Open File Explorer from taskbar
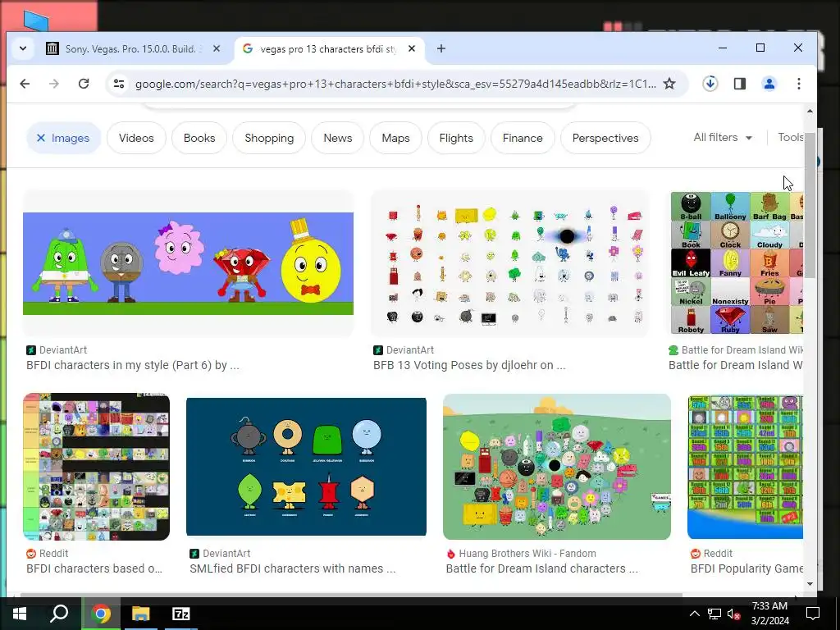 click(141, 614)
